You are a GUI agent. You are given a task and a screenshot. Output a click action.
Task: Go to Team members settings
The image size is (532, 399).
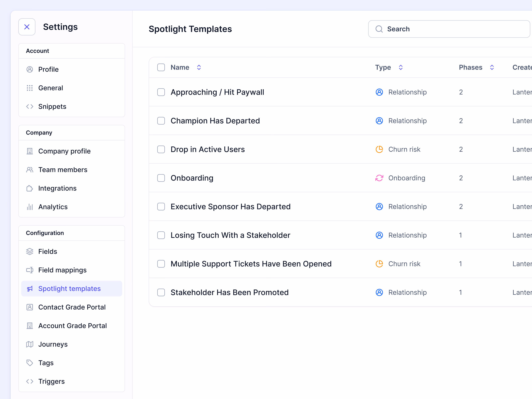pos(72,170)
